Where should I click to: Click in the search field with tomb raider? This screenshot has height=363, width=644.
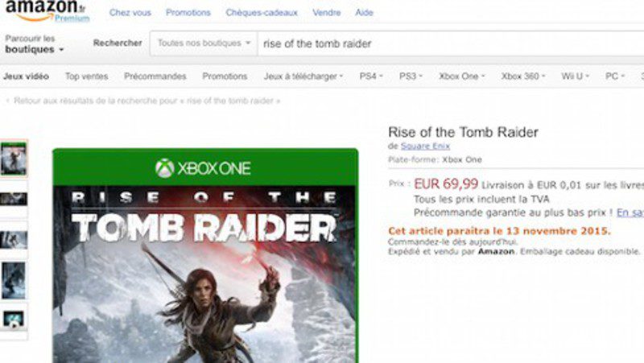click(x=451, y=43)
